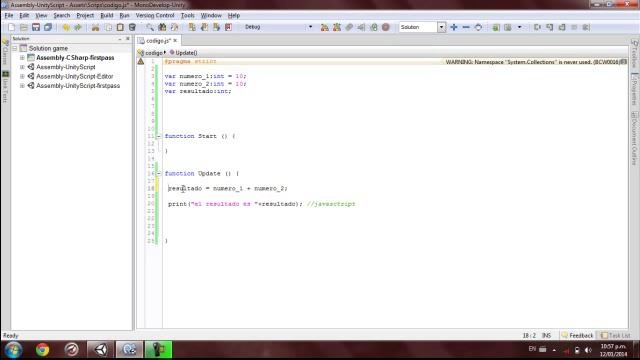
Task: Click the blue plus icon beside Solution combo
Action: coord(454,27)
